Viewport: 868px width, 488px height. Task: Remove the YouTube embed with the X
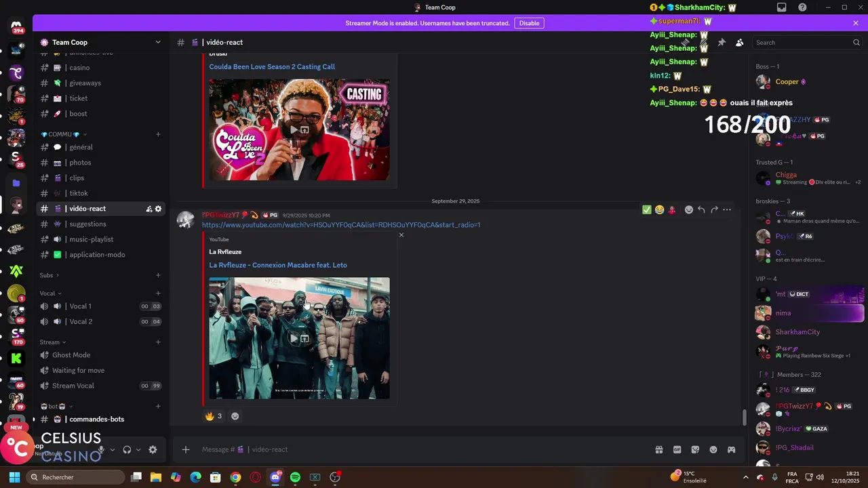[401, 235]
